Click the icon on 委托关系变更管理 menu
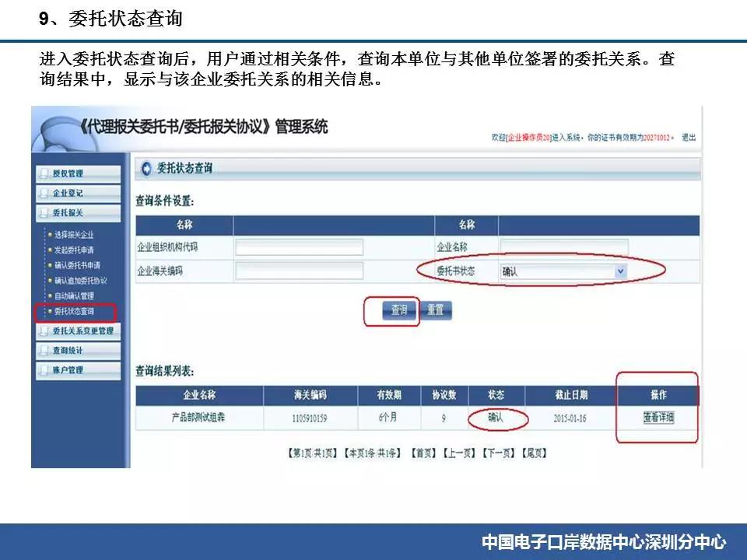Image resolution: width=747 pixels, height=560 pixels. 44,331
